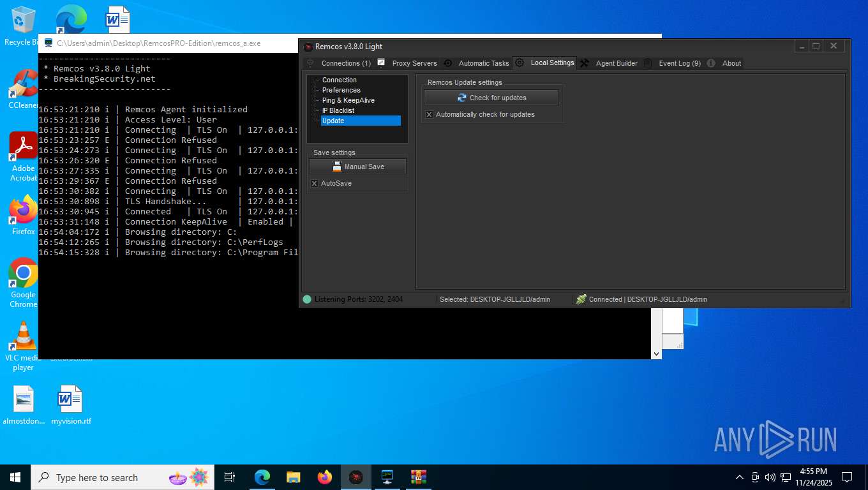Open WinRAR from the taskbar
Viewport: 868px width, 490px height.
coord(419,477)
